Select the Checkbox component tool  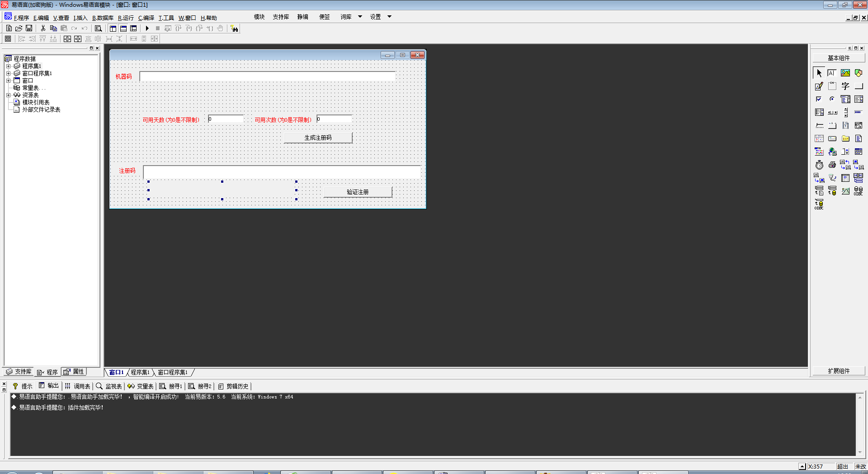(819, 100)
